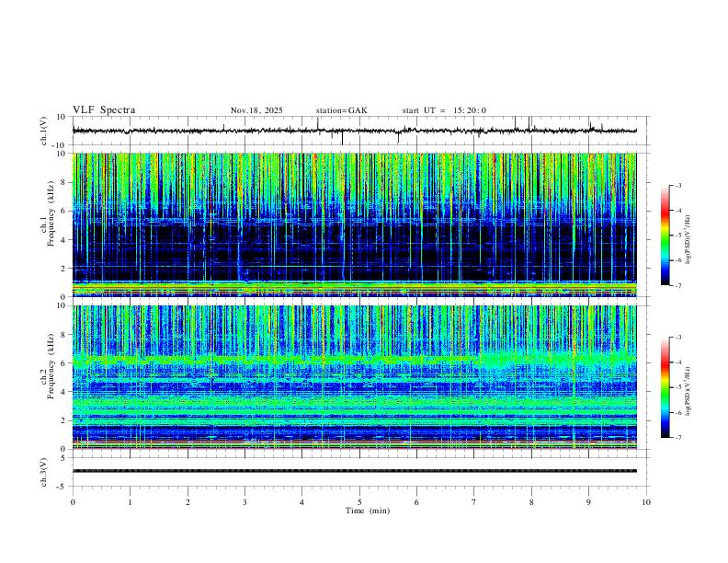Click the ch.1 spectrogram plot
The image size is (728, 563).
pyautogui.click(x=355, y=224)
